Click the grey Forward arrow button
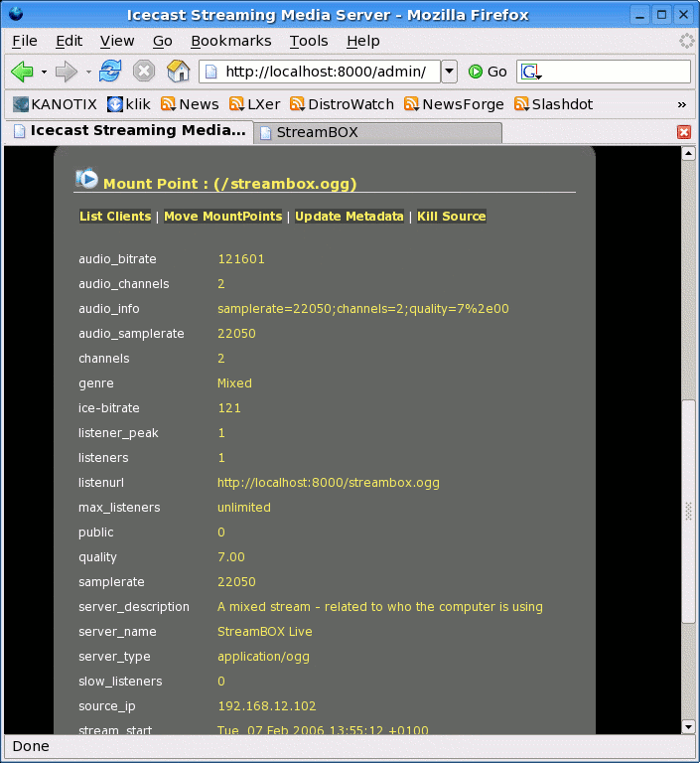 click(x=67, y=72)
